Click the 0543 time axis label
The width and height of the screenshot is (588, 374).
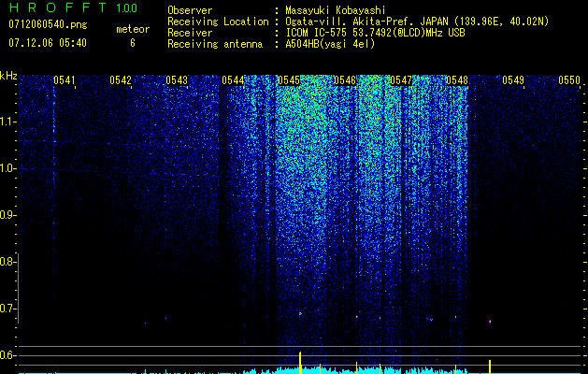tap(177, 80)
